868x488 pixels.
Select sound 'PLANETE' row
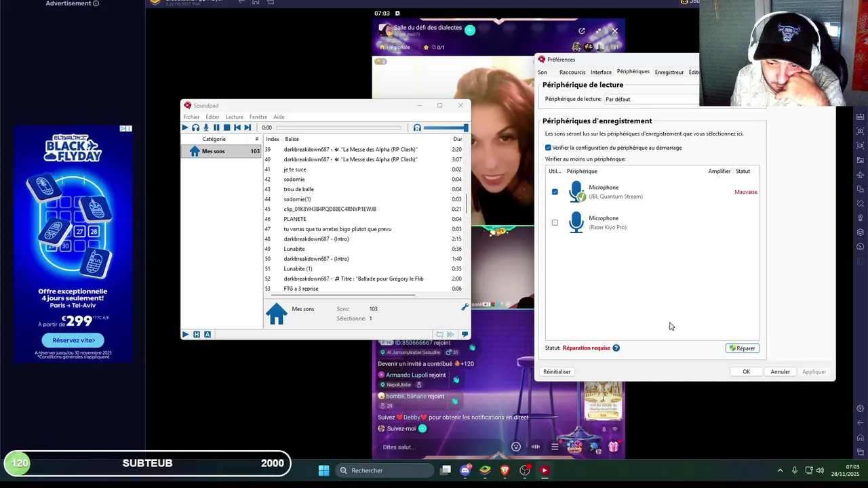point(363,219)
